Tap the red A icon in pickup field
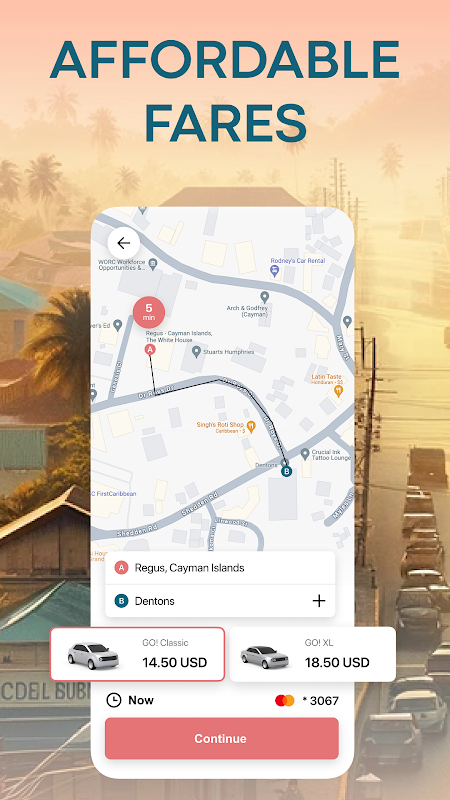This screenshot has height=800, width=450. (x=121, y=568)
